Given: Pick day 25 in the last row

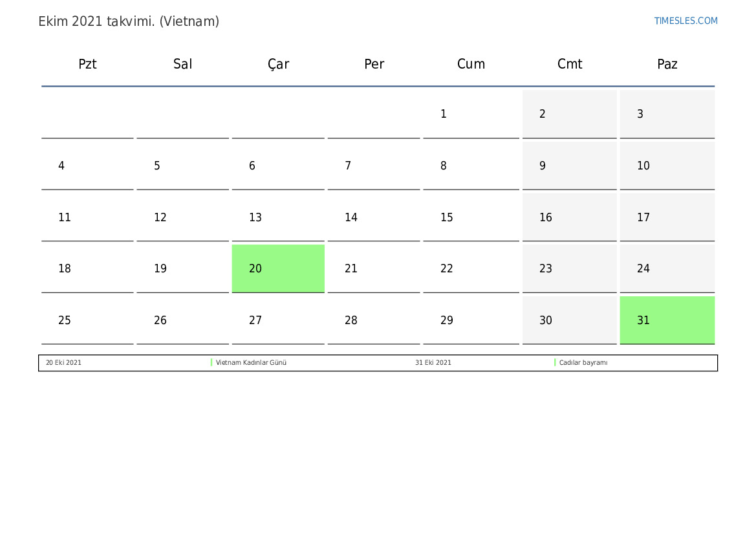Looking at the screenshot, I should [x=87, y=320].
